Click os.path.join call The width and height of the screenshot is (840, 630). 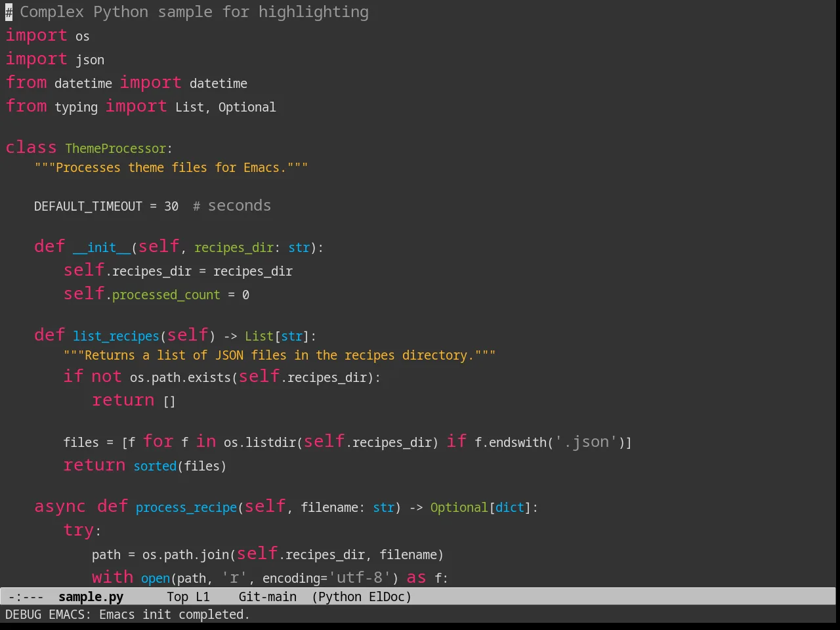[x=186, y=555]
